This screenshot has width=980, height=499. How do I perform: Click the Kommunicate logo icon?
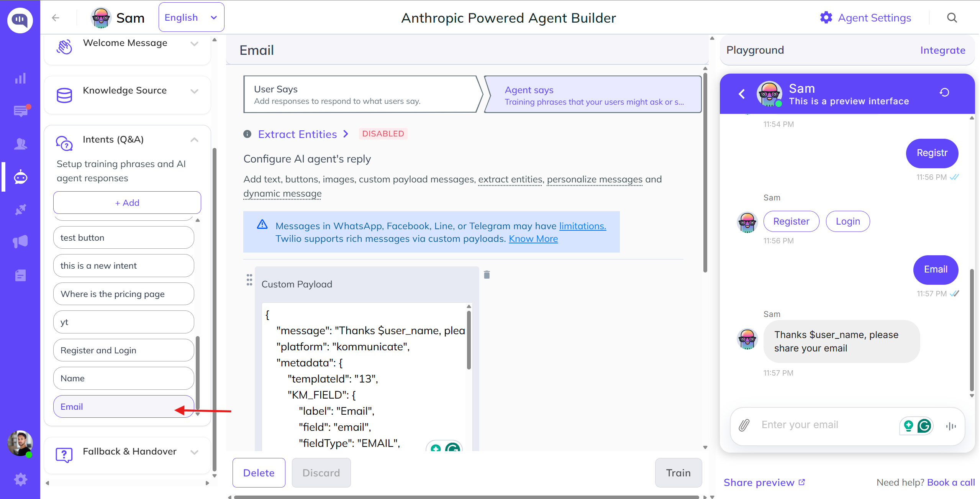[x=20, y=20]
